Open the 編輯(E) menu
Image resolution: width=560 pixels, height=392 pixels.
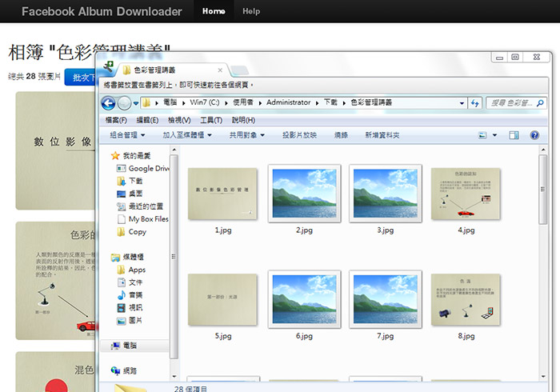[147, 120]
